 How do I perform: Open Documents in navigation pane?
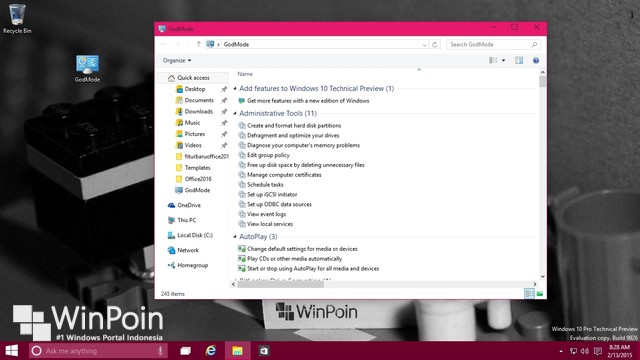[199, 100]
